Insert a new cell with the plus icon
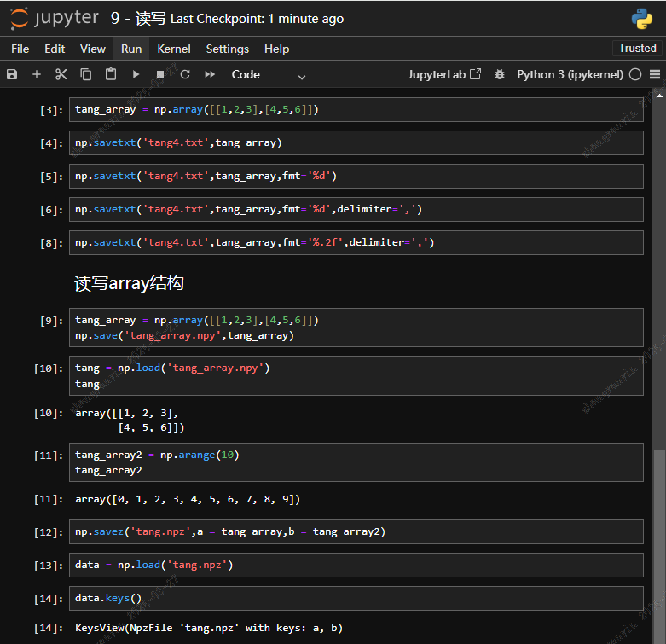Viewport: 666px width, 644px height. (37, 74)
